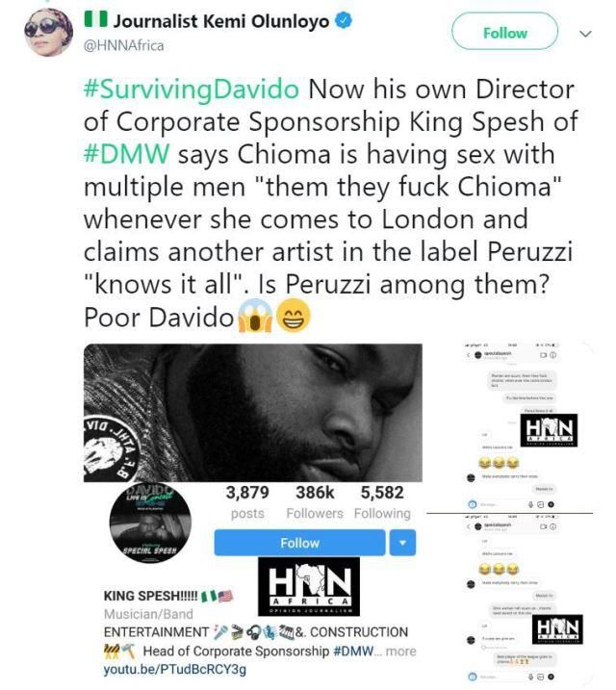Open the @HNNAfrica handle link
Image resolution: width=616 pixels, height=690 pixels.
123,45
